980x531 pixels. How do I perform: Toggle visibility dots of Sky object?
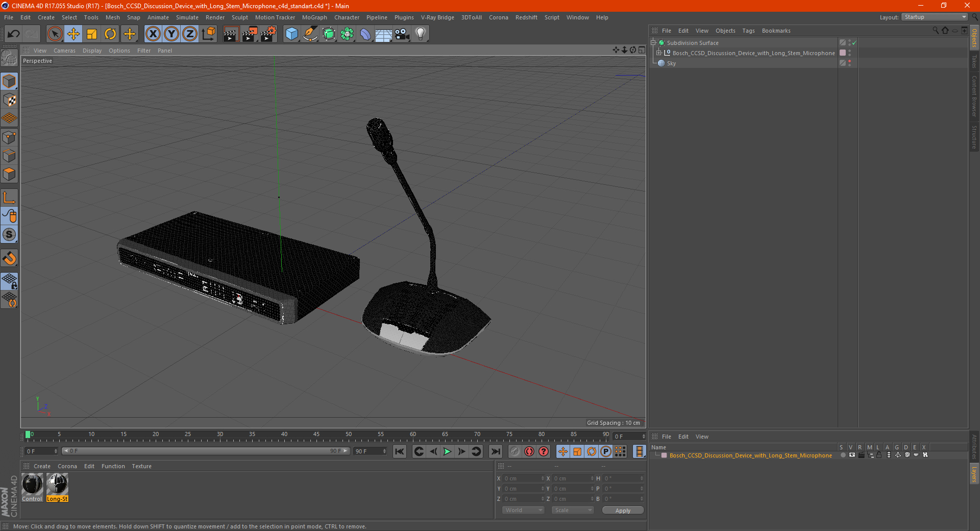[x=849, y=63]
